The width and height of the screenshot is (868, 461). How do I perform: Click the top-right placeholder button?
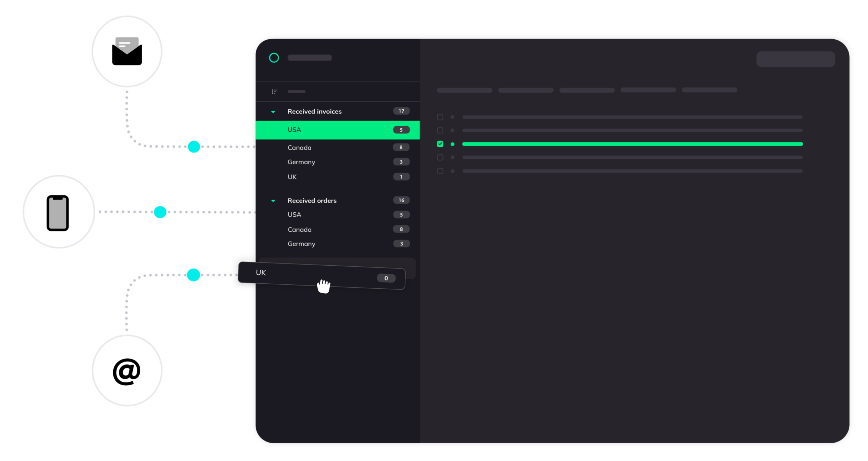[795, 59]
